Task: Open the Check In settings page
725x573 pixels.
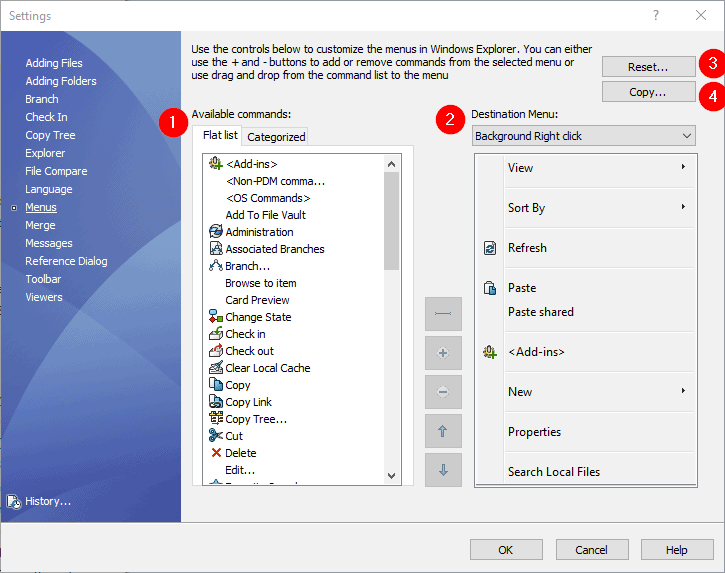Action: [46, 117]
